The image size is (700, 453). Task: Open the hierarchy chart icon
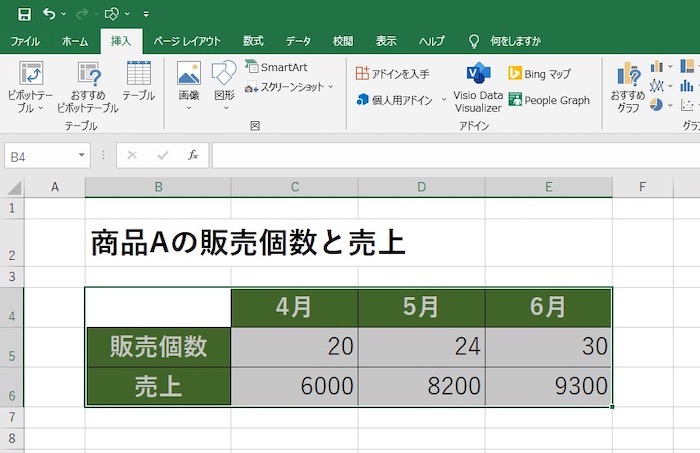point(689,67)
